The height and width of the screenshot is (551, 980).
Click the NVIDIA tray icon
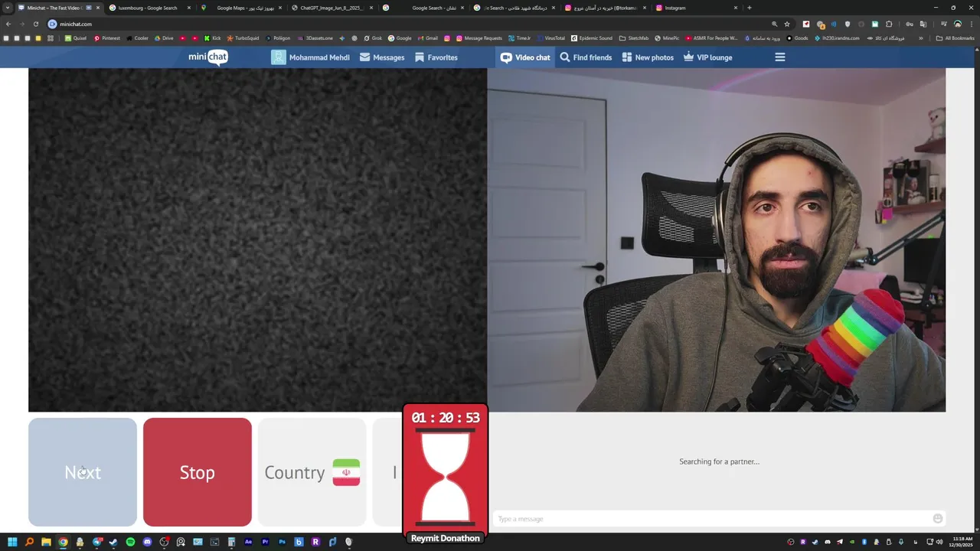(x=852, y=542)
